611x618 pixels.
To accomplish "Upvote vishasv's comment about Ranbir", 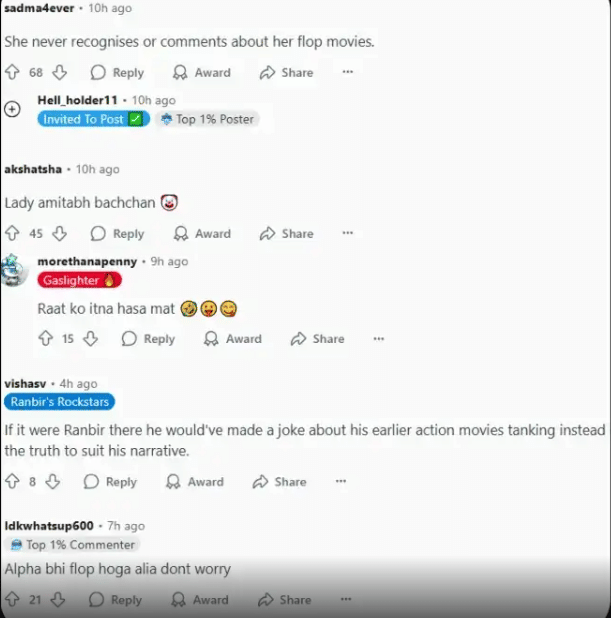I will click(12, 481).
